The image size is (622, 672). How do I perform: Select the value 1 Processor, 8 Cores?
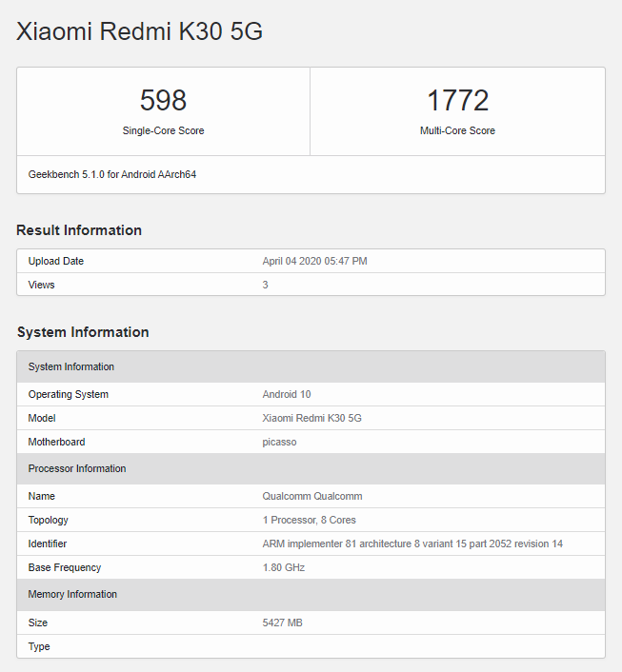point(309,520)
